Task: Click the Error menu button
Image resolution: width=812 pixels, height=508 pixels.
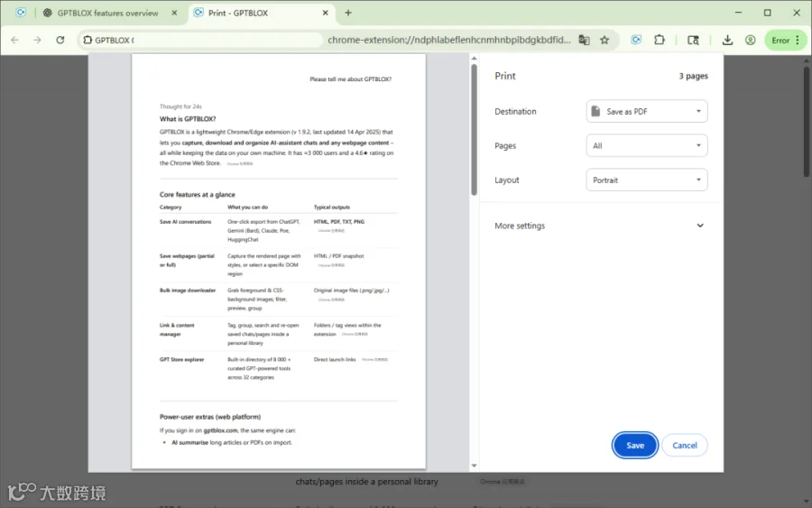Action: (x=786, y=40)
